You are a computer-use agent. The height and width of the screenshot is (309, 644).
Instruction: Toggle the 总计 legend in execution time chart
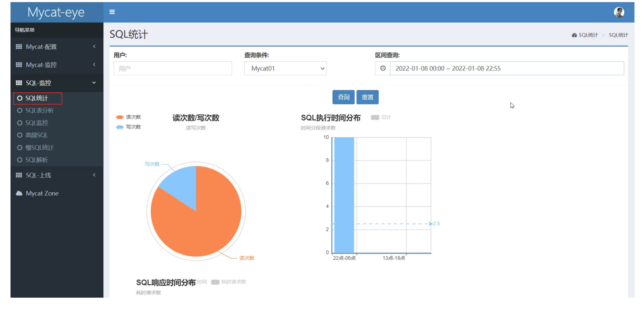pos(381,118)
